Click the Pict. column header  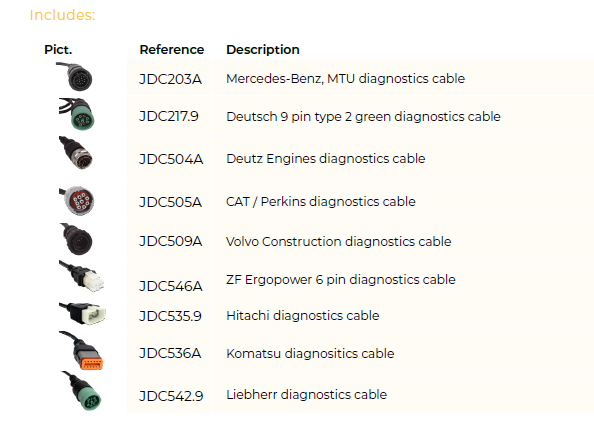pos(58,50)
